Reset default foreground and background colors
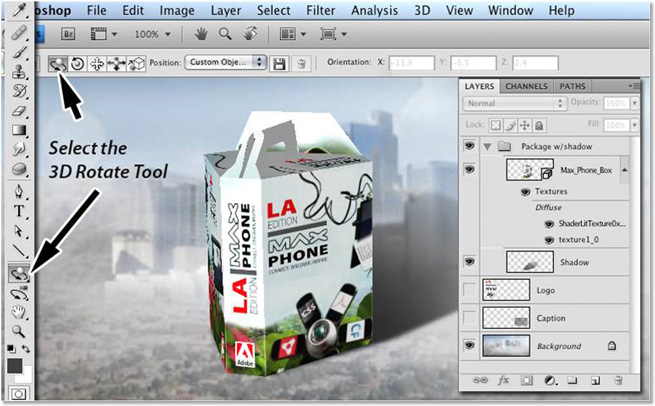 coord(11,348)
